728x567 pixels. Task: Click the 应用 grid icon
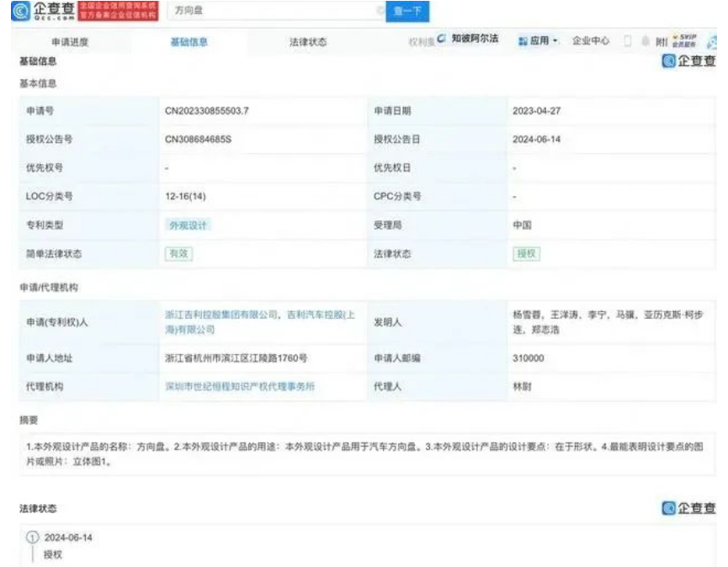tap(523, 41)
